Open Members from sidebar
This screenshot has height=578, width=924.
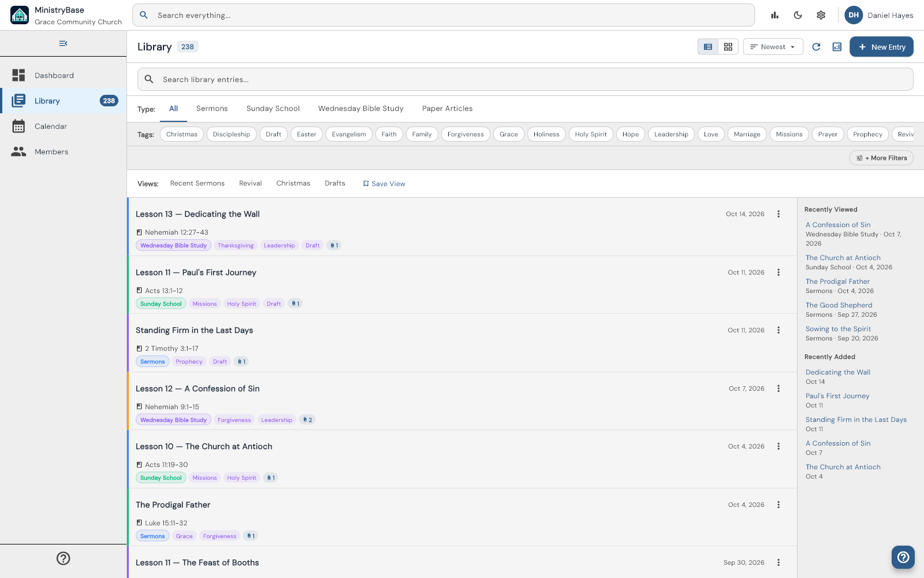click(x=64, y=151)
